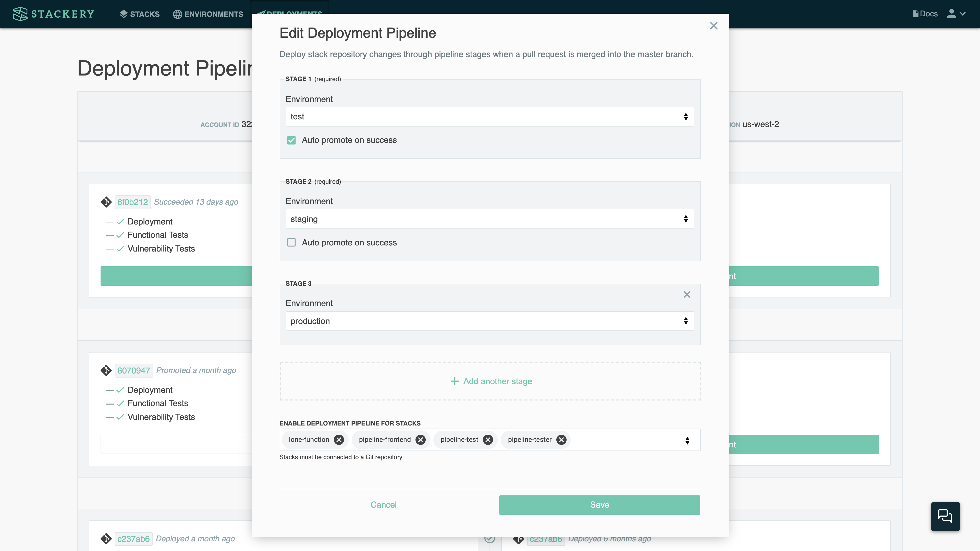This screenshot has height=551, width=980.
Task: Click Functional Tests under commit 6070947
Action: tap(158, 403)
